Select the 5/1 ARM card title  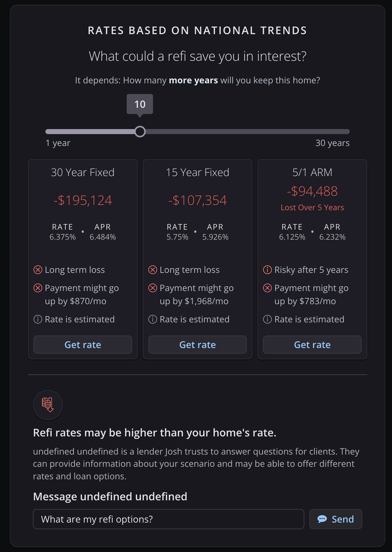pos(312,172)
